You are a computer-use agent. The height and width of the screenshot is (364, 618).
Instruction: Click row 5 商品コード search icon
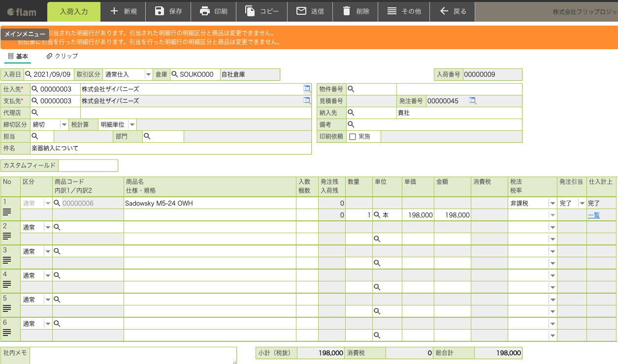click(x=57, y=300)
